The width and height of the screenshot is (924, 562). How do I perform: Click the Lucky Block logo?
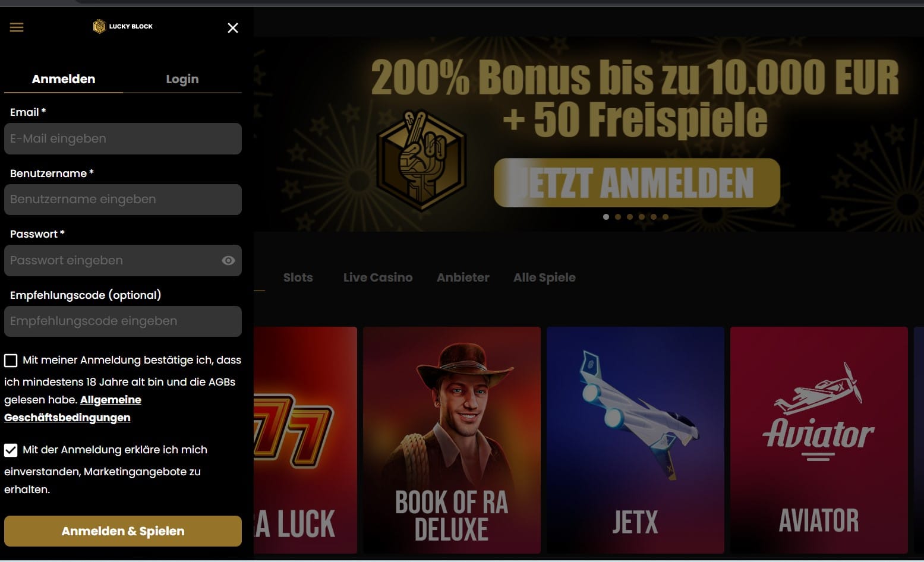coord(123,26)
